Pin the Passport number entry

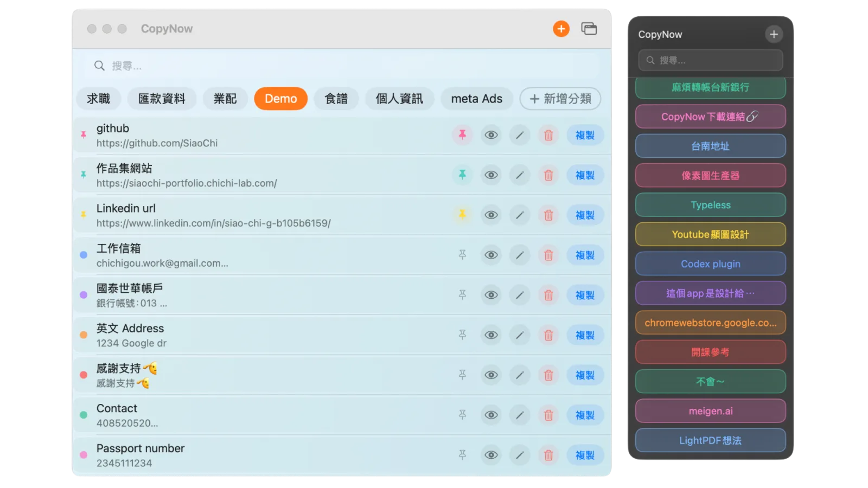coord(462,455)
